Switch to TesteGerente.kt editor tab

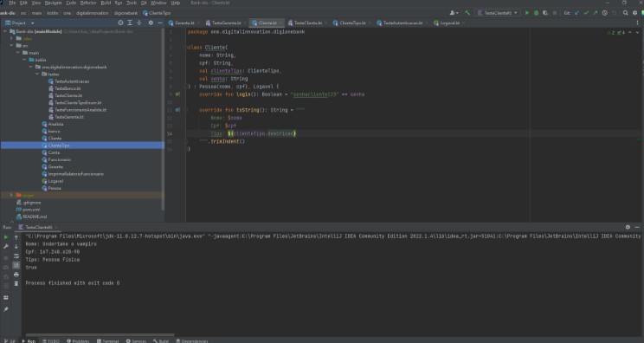(x=226, y=23)
